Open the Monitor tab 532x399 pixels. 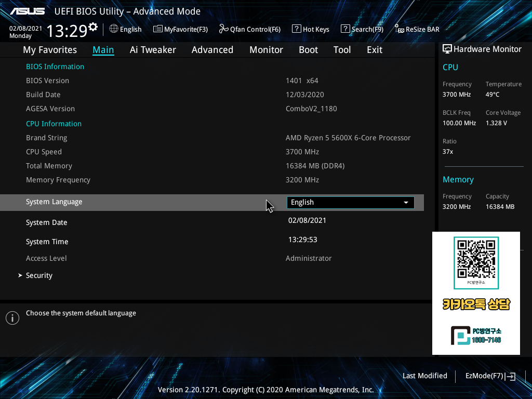pos(266,50)
